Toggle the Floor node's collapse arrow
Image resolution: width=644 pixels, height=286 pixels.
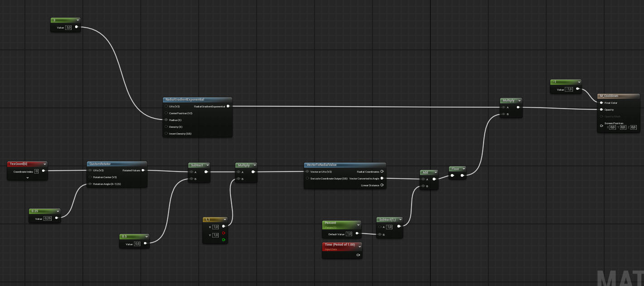[x=463, y=169]
